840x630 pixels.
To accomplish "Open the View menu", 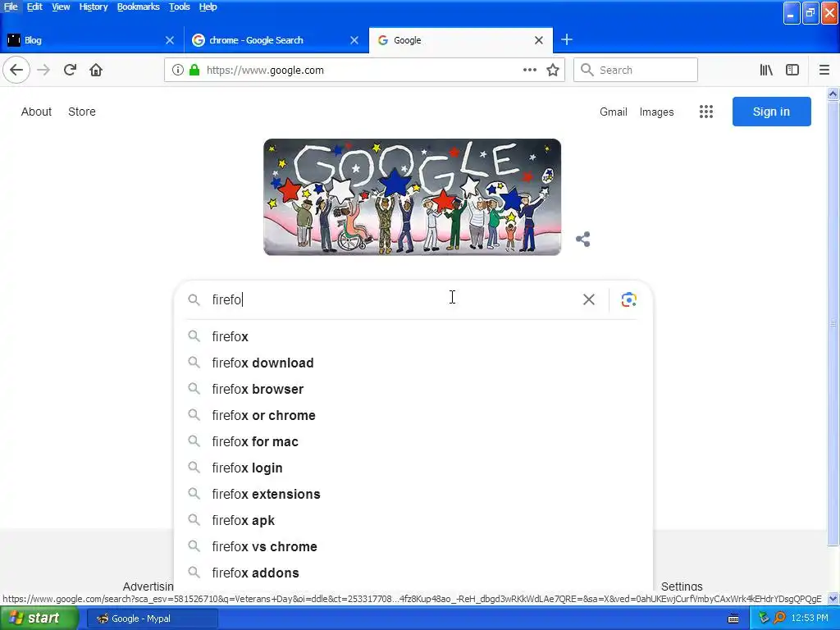I will (61, 7).
